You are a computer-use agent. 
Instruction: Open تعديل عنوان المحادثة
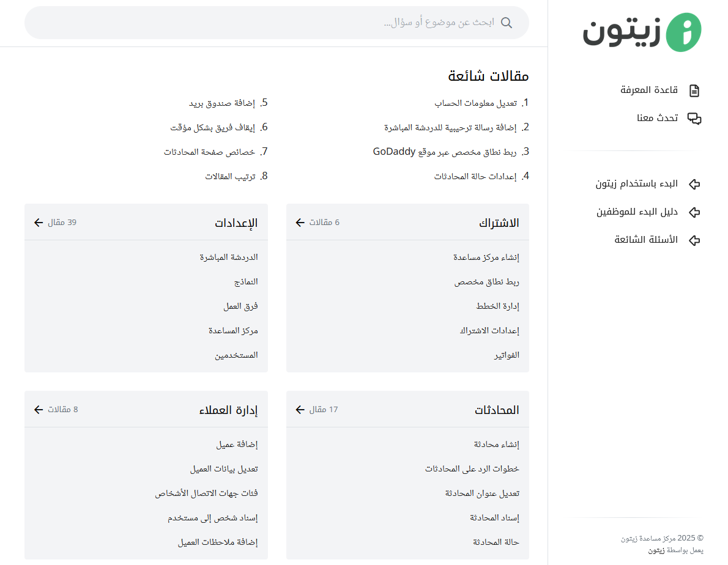pos(483,493)
